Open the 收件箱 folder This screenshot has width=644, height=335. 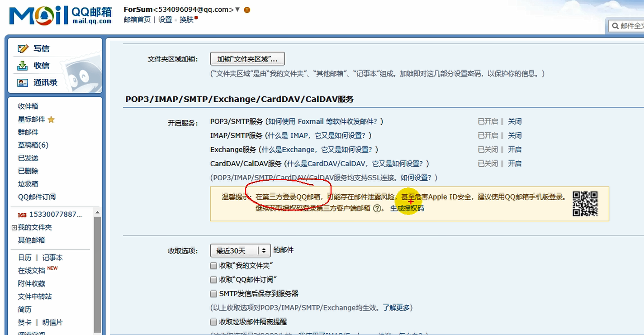[28, 106]
